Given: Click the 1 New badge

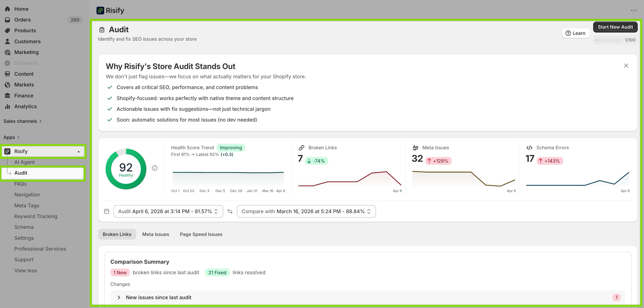Looking at the screenshot, I should (120, 273).
